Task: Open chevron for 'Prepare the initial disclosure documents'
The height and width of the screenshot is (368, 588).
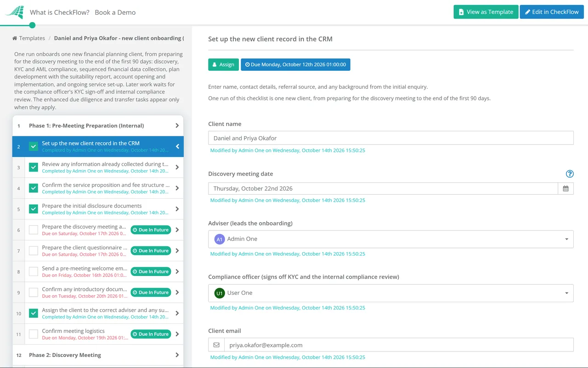Action: pos(177,209)
